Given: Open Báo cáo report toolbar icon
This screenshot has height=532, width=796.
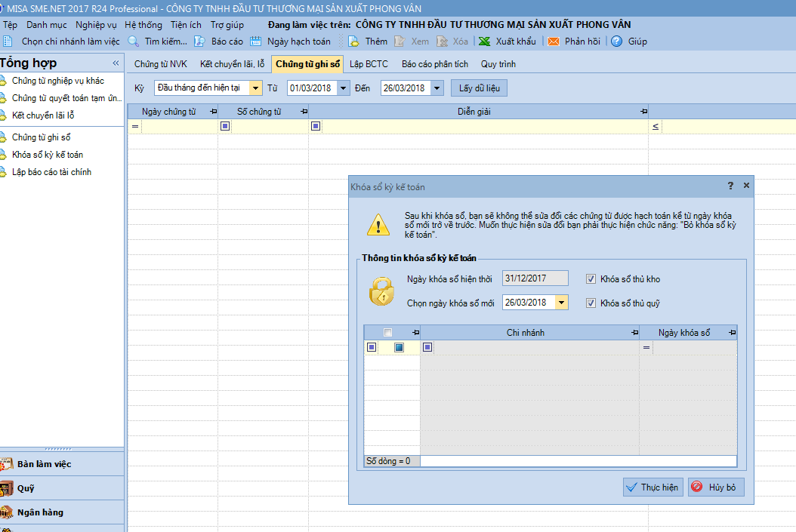Looking at the screenshot, I should tap(199, 42).
